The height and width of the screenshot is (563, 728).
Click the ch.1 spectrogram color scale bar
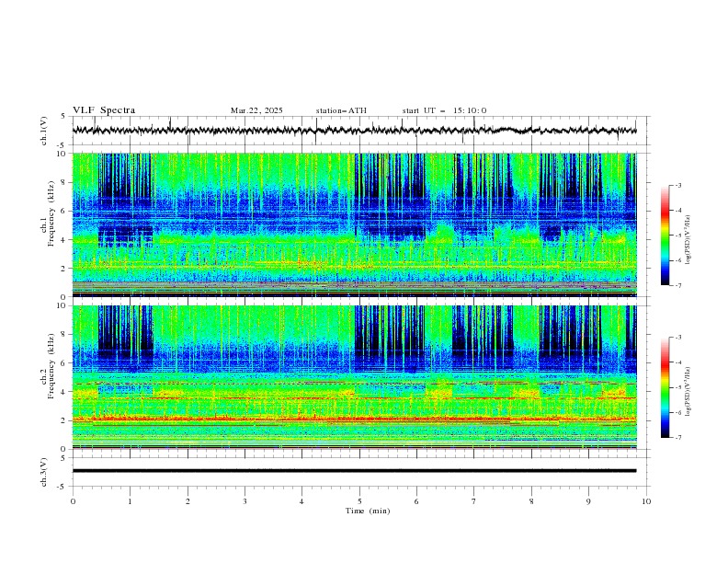(665, 236)
